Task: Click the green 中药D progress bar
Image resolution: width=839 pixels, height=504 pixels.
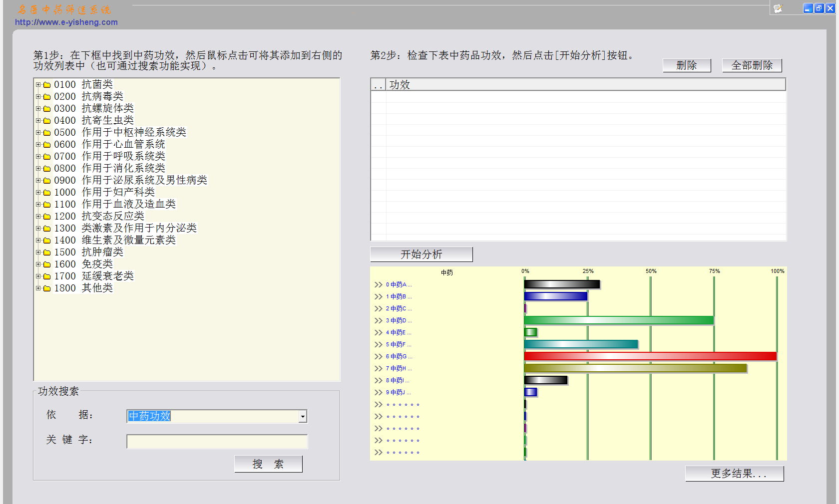Action: tap(619, 320)
